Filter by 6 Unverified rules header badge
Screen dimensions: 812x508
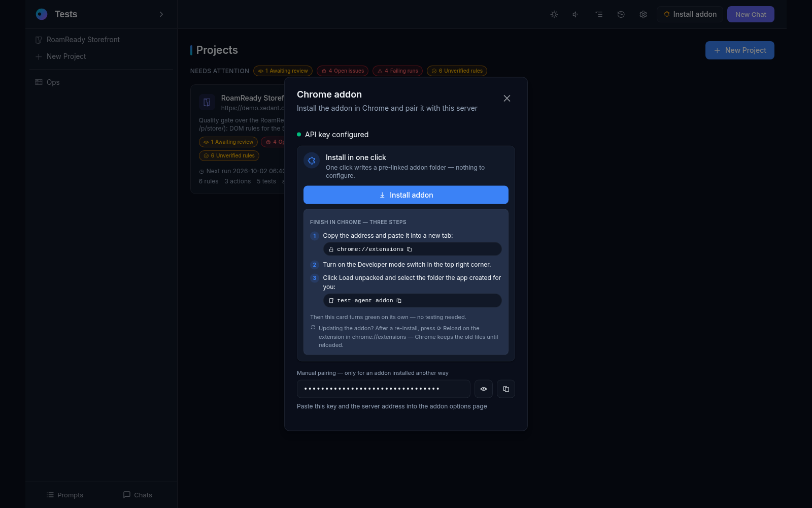point(457,71)
